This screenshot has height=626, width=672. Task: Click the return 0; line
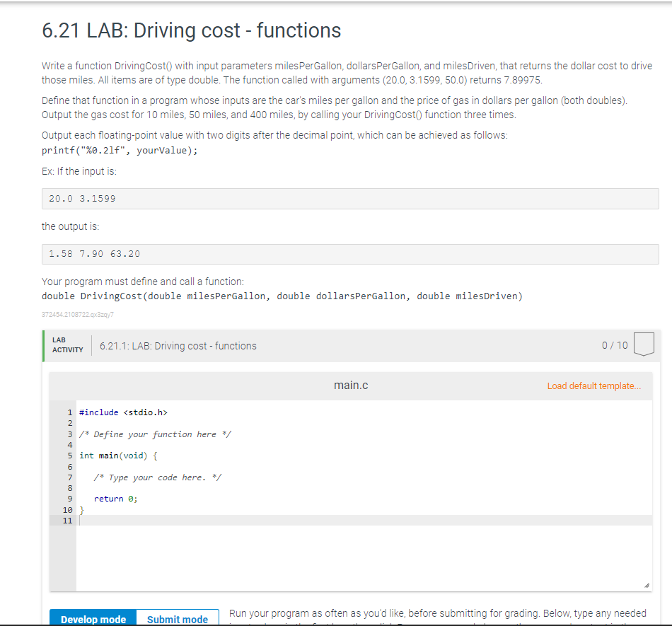coord(116,499)
